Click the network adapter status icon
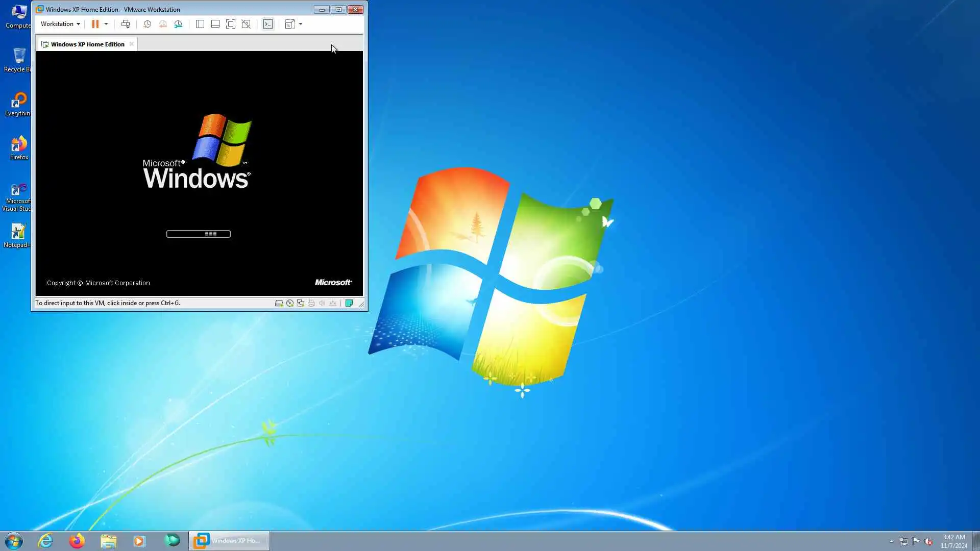Image resolution: width=980 pixels, height=551 pixels. point(301,303)
